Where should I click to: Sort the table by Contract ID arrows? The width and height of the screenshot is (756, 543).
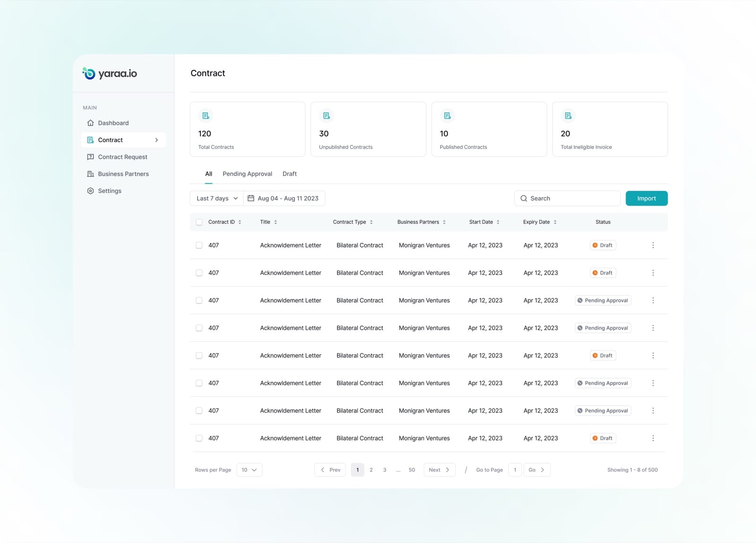(240, 222)
